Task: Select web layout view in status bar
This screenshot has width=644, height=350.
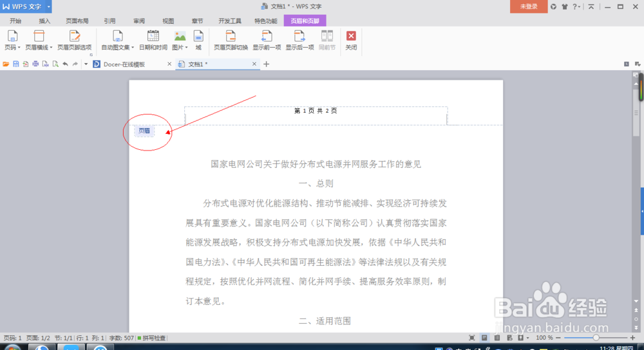Action: click(509, 338)
